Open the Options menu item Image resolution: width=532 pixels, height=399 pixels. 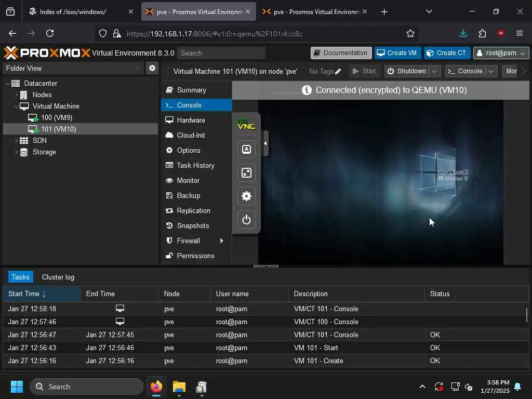point(196,150)
